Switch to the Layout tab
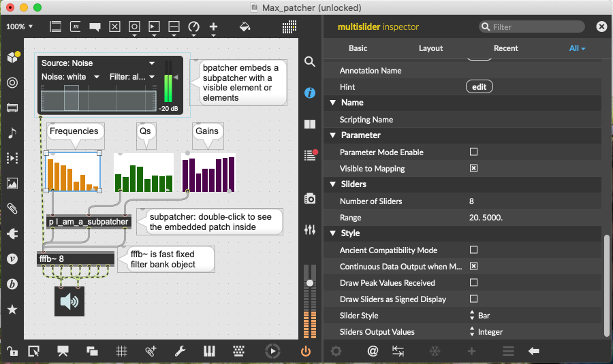613x364 pixels. (430, 48)
